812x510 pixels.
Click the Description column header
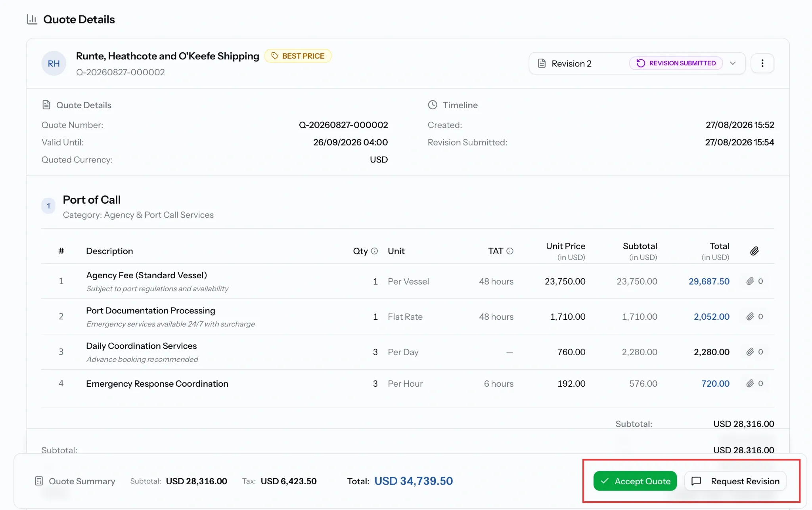pos(109,251)
